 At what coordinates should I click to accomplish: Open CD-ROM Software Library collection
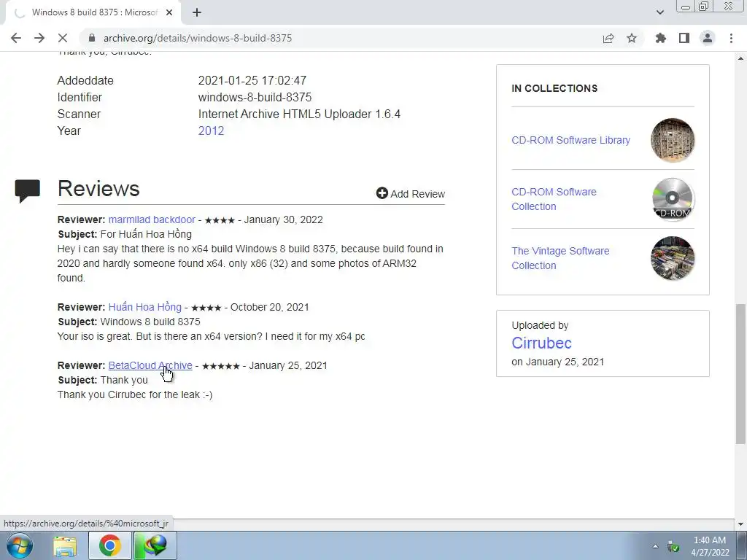click(570, 140)
